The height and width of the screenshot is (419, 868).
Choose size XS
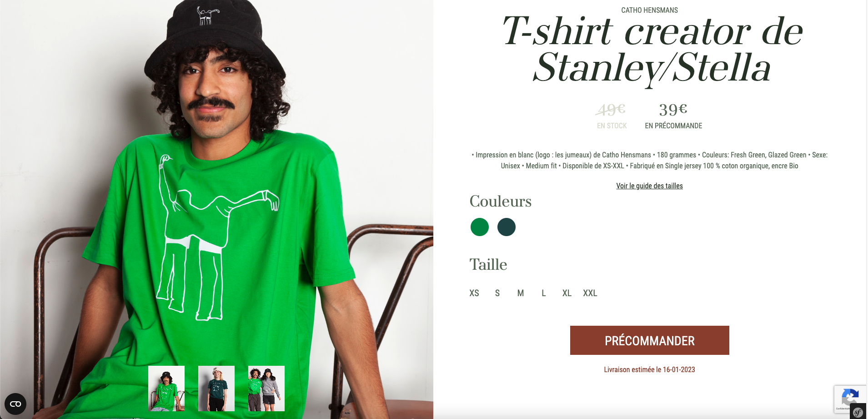pyautogui.click(x=474, y=293)
